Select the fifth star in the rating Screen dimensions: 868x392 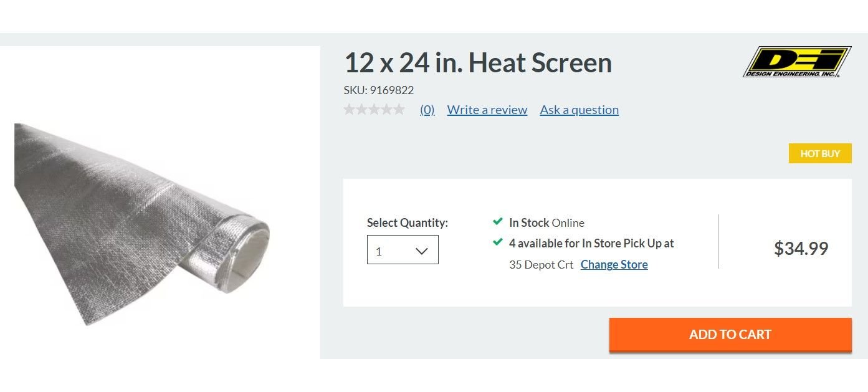pos(398,110)
